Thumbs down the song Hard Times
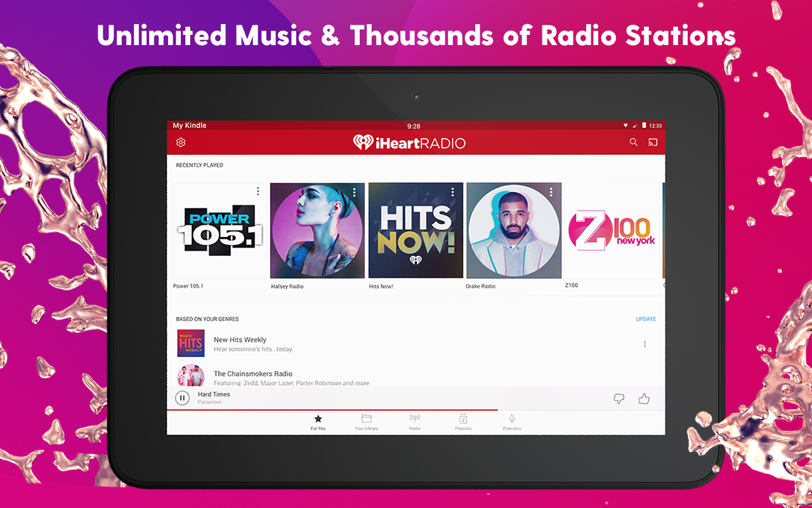Image resolution: width=812 pixels, height=508 pixels. point(619,399)
